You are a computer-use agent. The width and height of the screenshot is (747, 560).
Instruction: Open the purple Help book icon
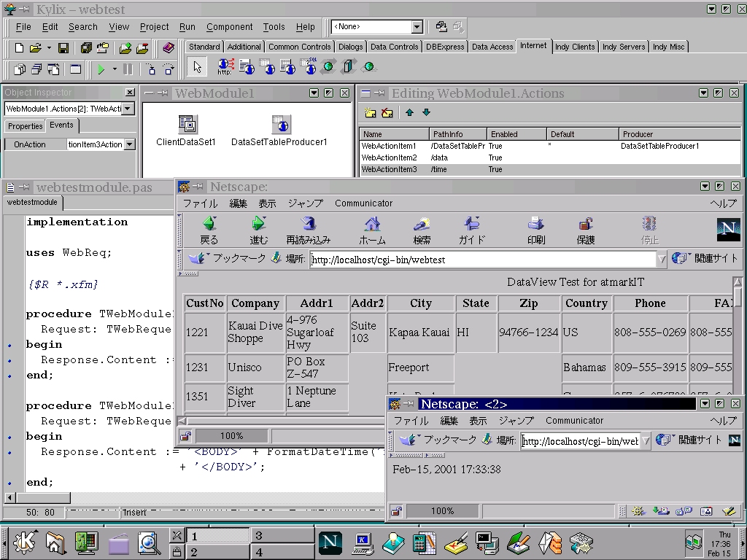pos(169,47)
